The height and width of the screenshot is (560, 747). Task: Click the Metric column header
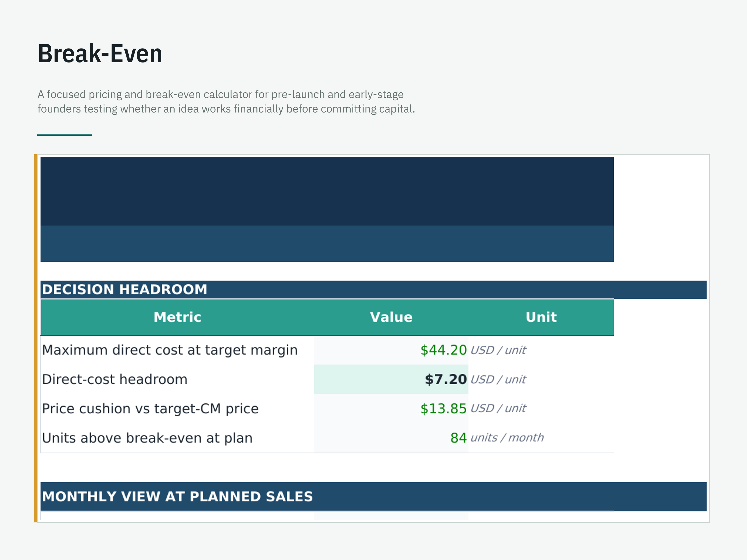coord(177,317)
